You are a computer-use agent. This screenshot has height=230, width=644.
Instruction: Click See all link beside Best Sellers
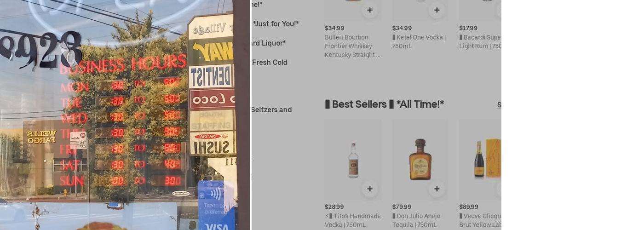click(499, 105)
